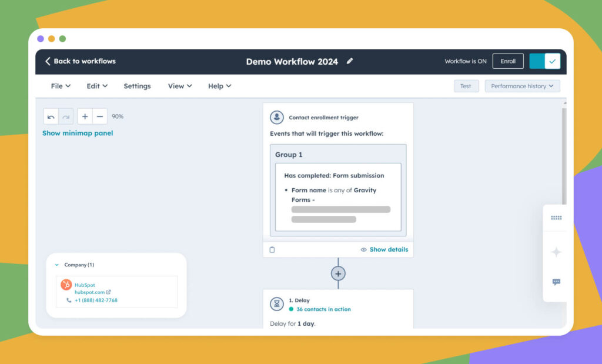Click Show details link
This screenshot has width=602, height=364.
point(389,249)
